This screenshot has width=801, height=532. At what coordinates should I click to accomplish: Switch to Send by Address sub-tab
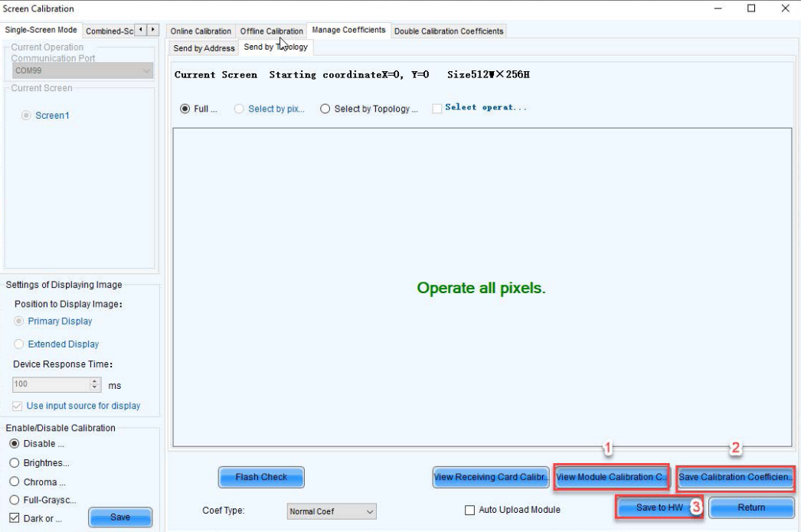[204, 48]
